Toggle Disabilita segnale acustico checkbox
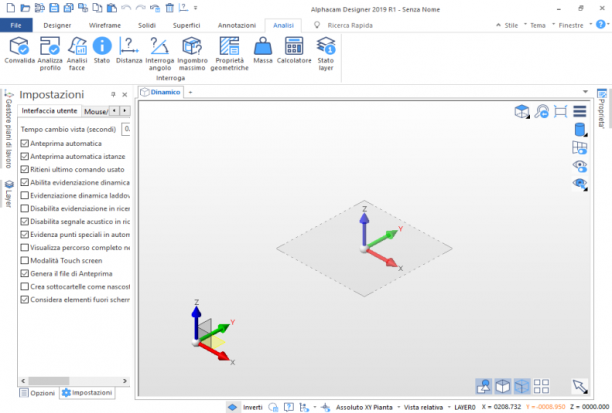 tap(25, 221)
